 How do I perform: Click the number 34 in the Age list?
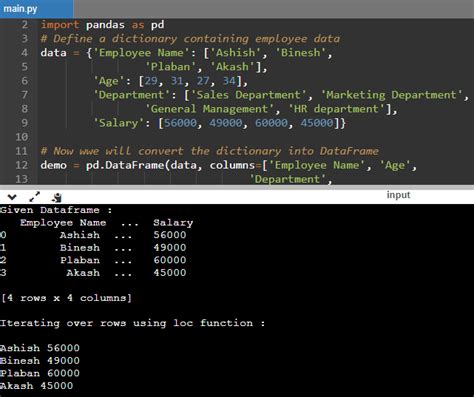(229, 81)
